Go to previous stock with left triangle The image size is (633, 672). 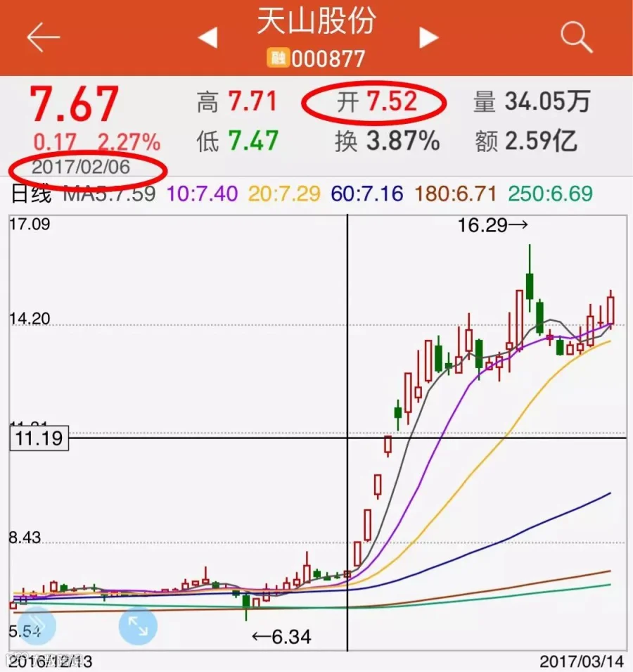tap(208, 37)
